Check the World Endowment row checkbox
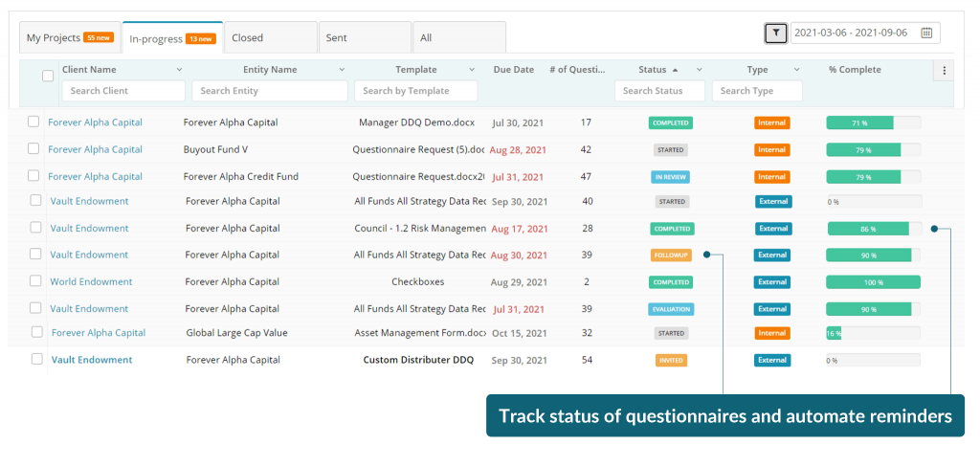 (x=35, y=281)
